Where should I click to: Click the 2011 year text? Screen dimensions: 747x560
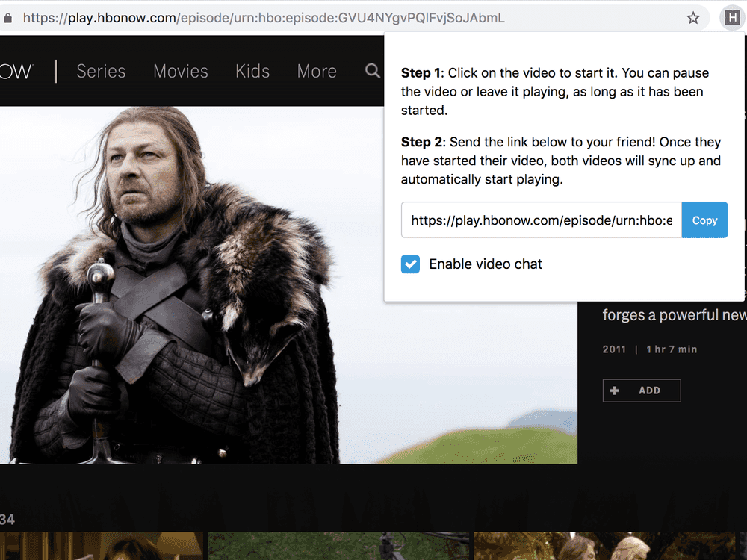tap(614, 349)
